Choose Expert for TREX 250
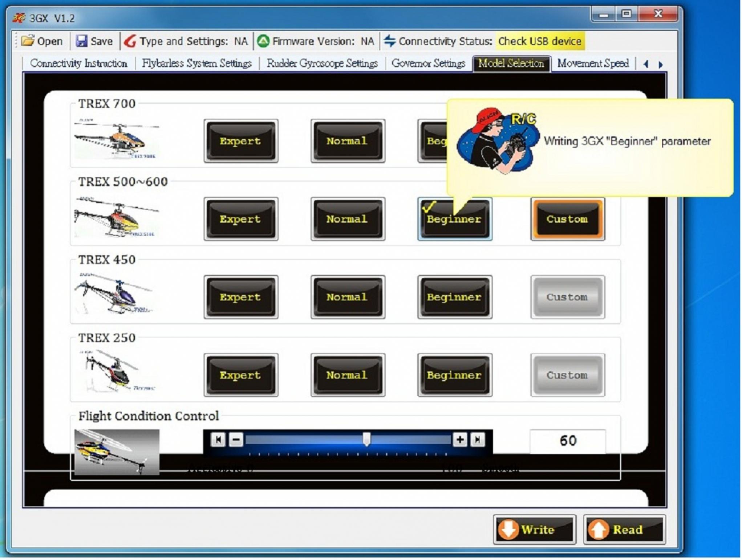 [240, 375]
